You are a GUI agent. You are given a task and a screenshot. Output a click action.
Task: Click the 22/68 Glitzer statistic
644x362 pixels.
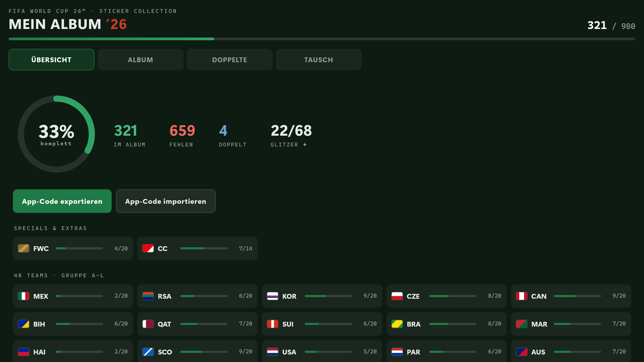[291, 135]
